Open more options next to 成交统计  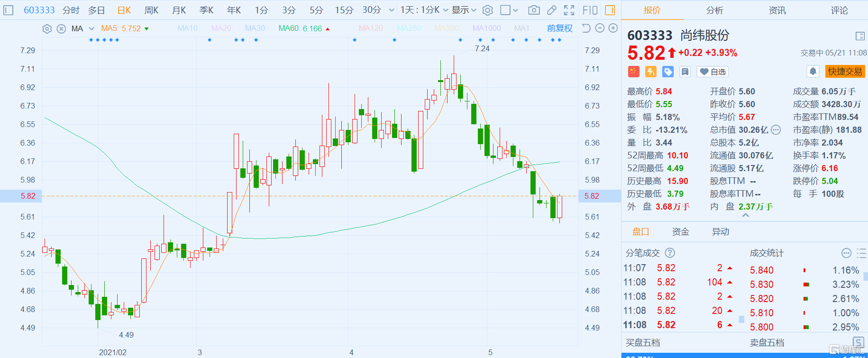point(846,253)
